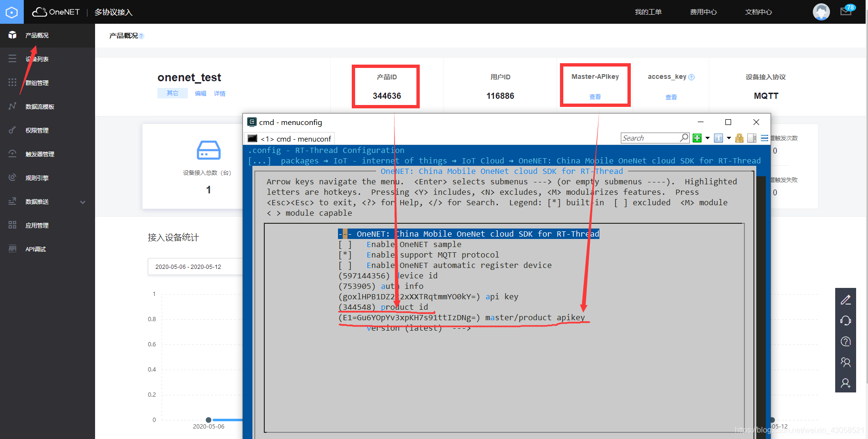Select the master/product apikey line
The width and height of the screenshot is (868, 439).
click(462, 317)
